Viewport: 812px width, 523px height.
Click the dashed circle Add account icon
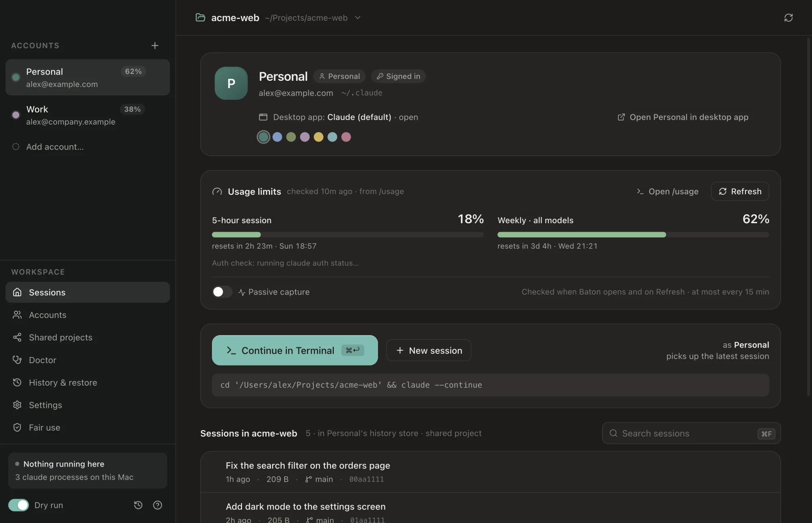point(16,147)
